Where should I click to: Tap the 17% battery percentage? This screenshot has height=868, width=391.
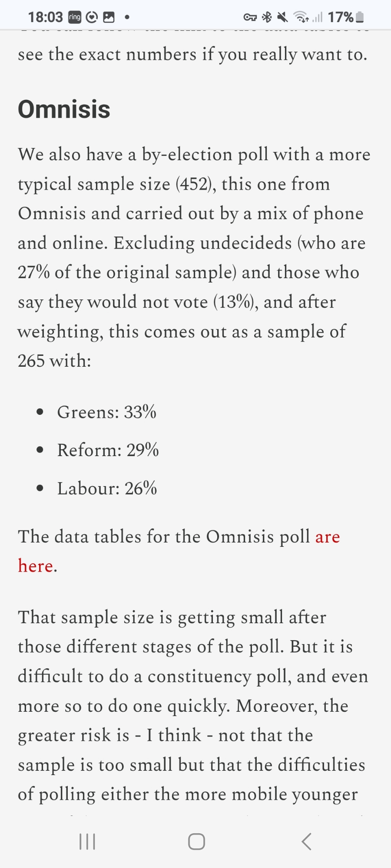point(340,17)
